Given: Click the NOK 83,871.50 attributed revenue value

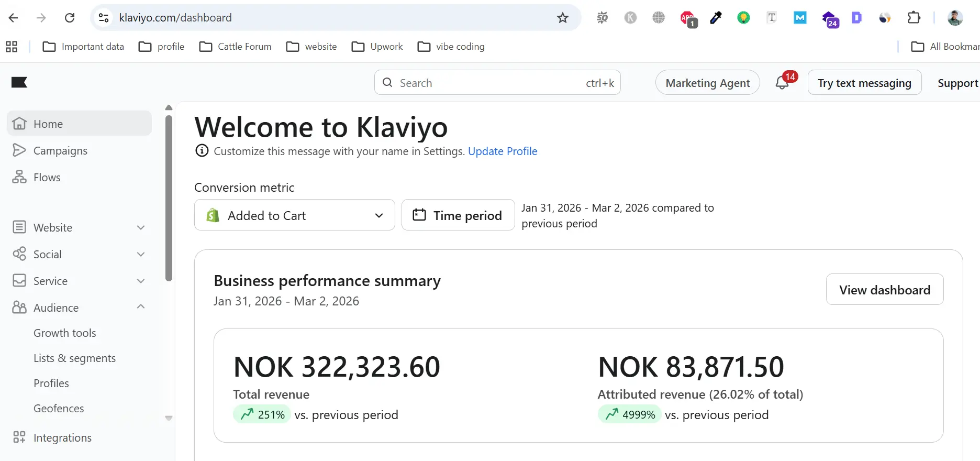Looking at the screenshot, I should (x=691, y=367).
